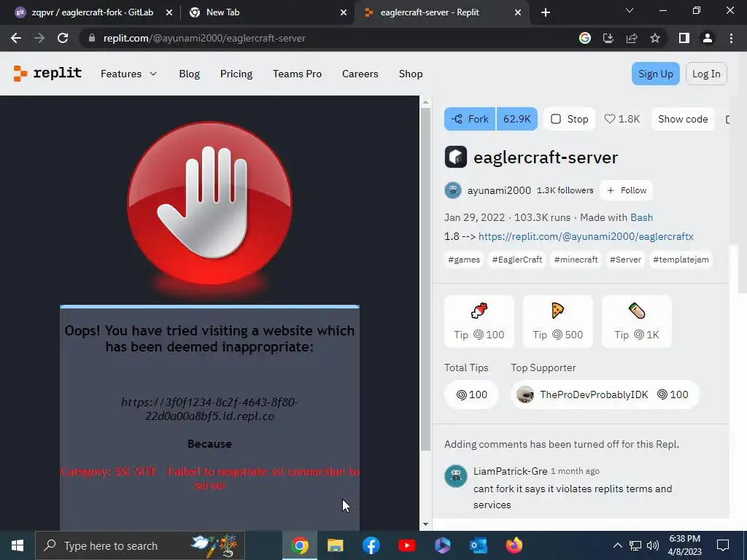The width and height of the screenshot is (747, 560).
Task: Open the Google account icon in toolbar
Action: [x=585, y=38]
